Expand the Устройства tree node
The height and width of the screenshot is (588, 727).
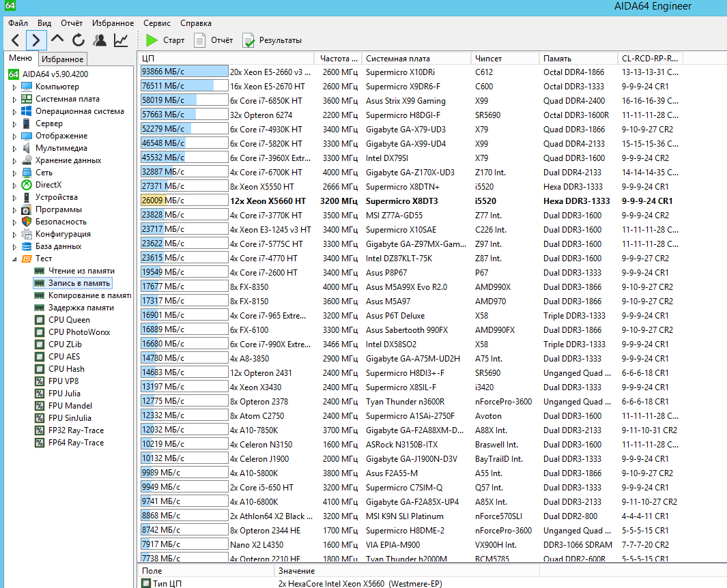14,197
